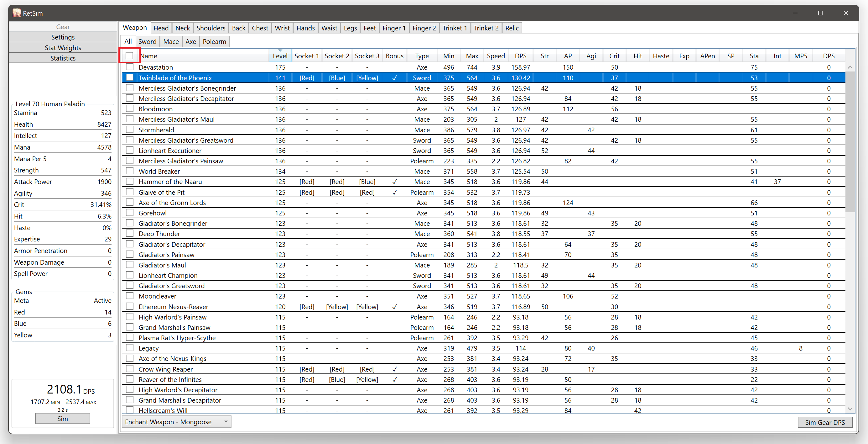Select the Lionheart Executioner row

(484, 151)
